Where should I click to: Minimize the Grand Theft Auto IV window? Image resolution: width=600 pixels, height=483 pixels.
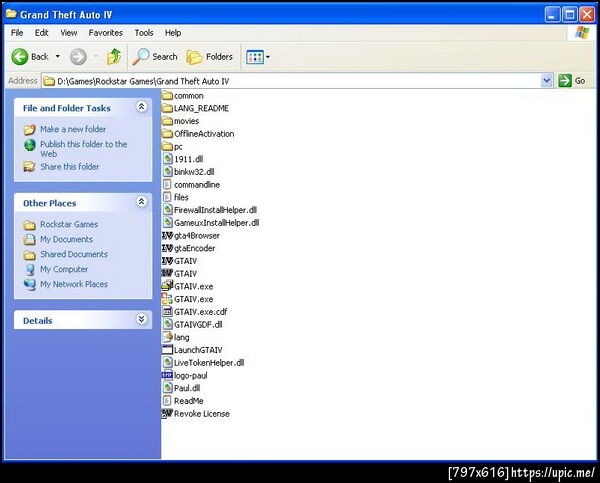552,15
